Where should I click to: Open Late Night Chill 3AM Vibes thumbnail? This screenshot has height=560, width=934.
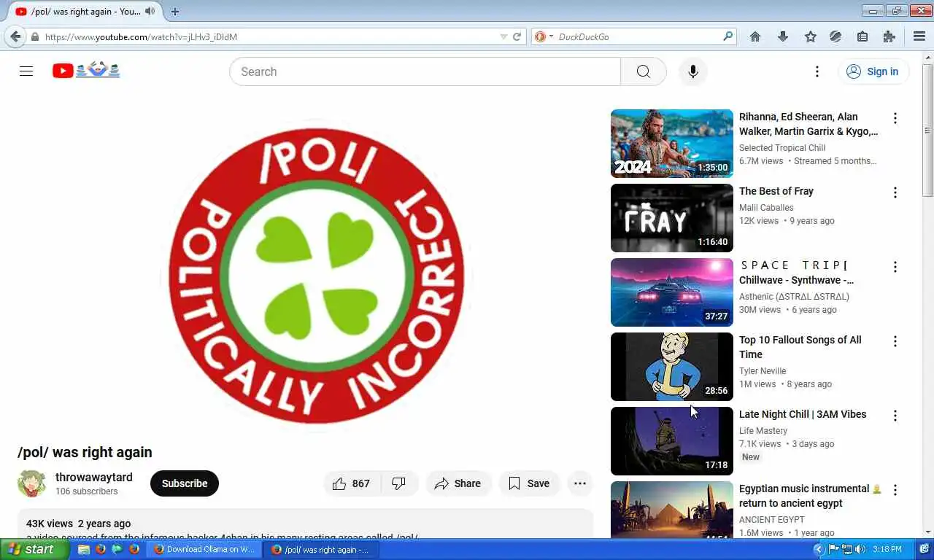click(x=671, y=441)
